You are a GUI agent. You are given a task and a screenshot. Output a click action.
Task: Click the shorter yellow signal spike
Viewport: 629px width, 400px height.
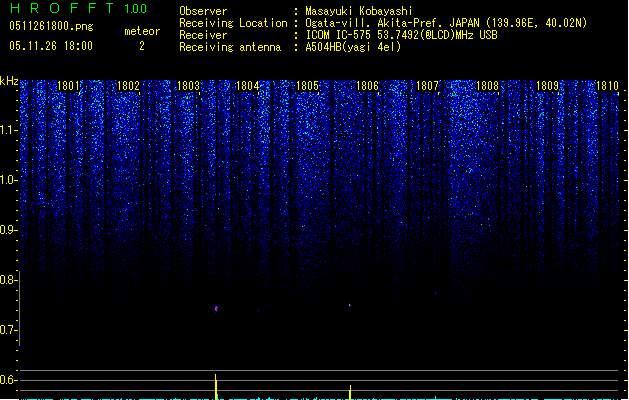point(350,392)
